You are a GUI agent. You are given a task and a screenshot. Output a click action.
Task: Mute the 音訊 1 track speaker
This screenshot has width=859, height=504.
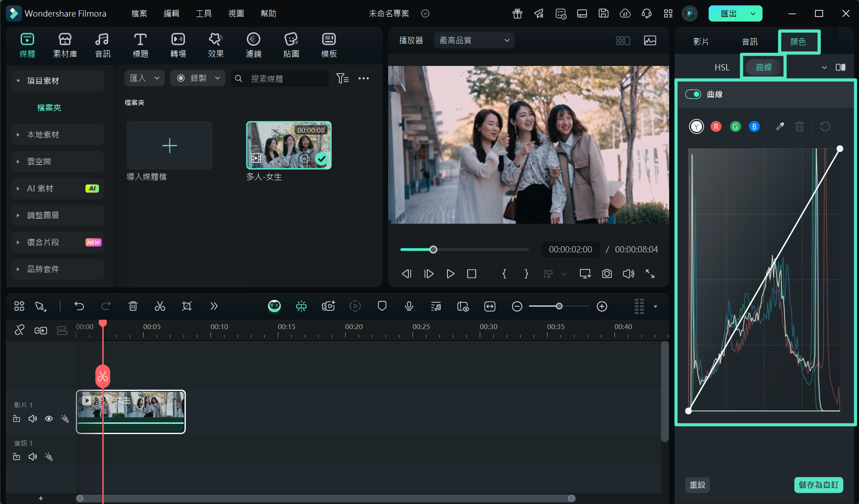33,456
